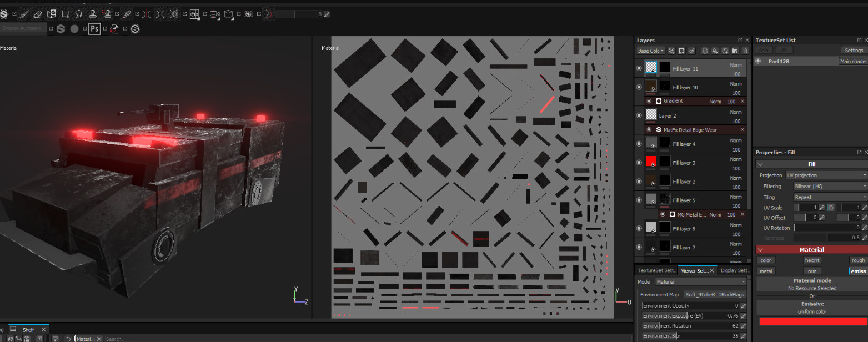Toggle MatFx Detail Edge Wear visibility
Viewport: 868px width, 342px height.
[649, 129]
